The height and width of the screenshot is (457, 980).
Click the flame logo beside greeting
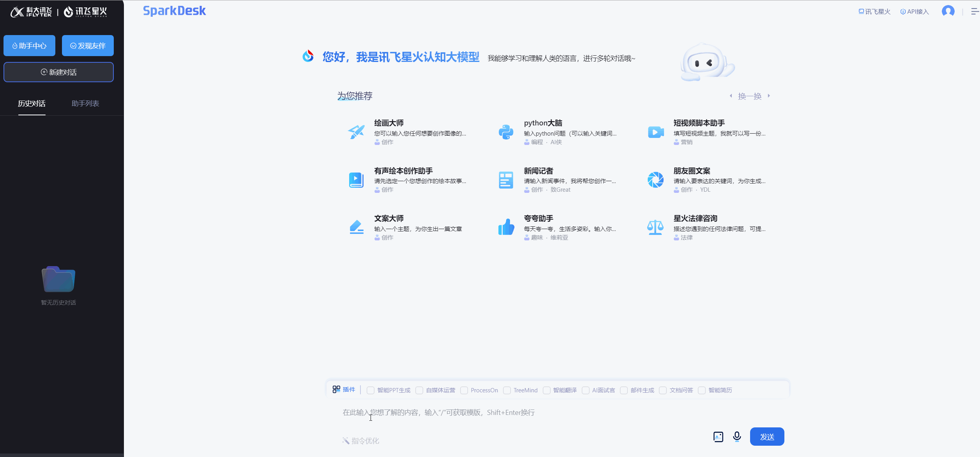[x=308, y=56]
